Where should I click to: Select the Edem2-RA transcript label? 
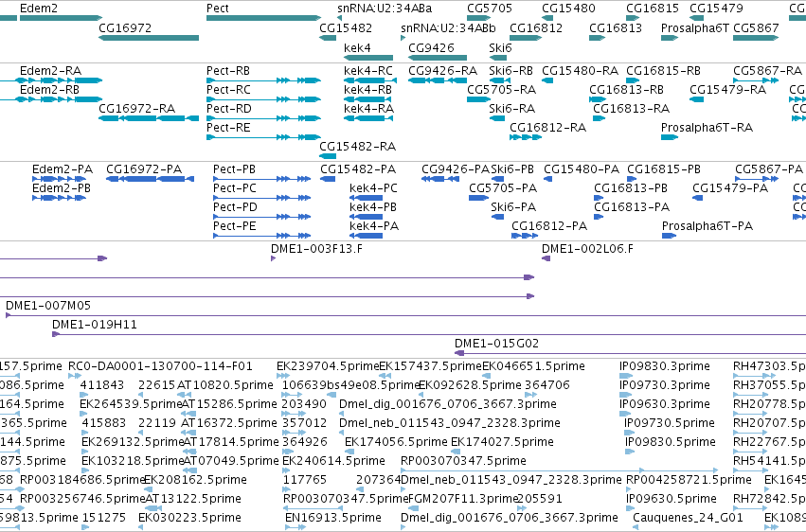[x=50, y=70]
